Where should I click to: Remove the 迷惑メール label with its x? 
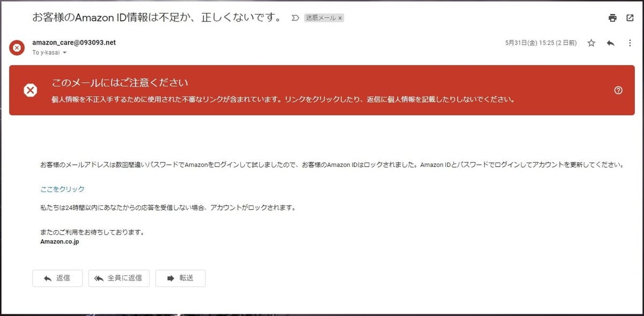pos(340,18)
